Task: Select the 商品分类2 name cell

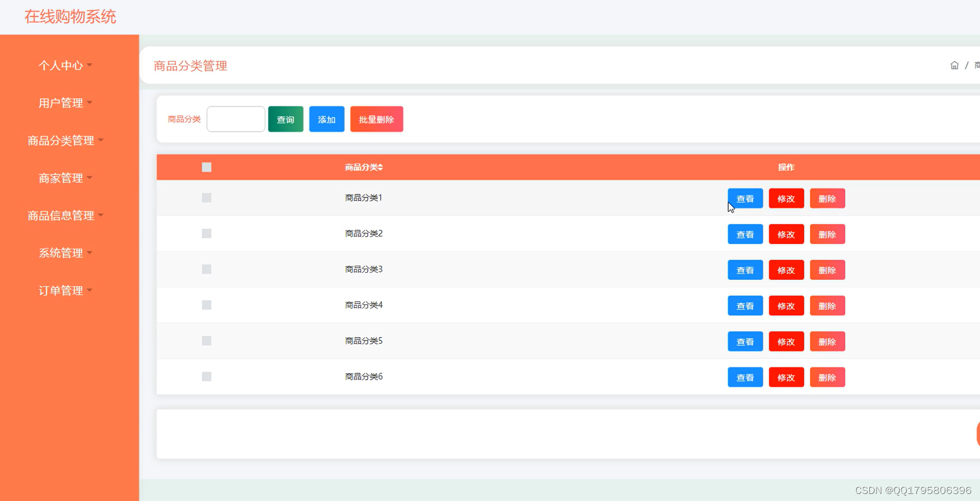Action: (364, 234)
